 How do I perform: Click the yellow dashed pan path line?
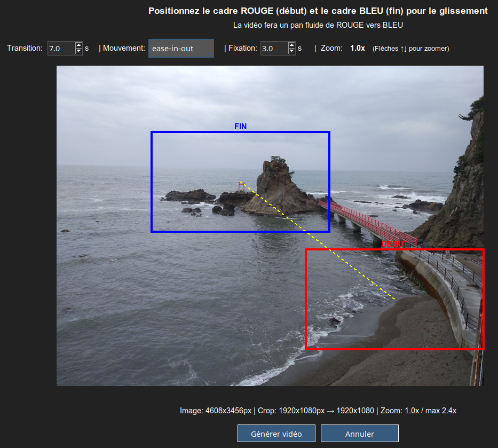pos(320,243)
